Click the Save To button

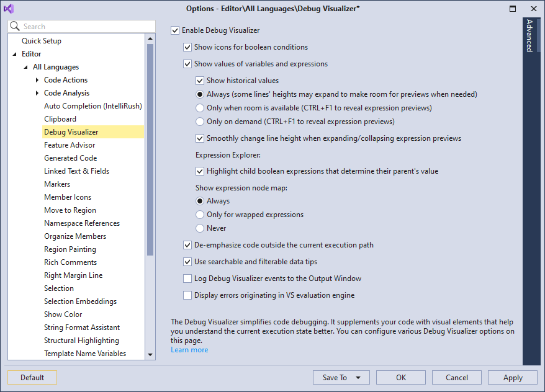341,377
